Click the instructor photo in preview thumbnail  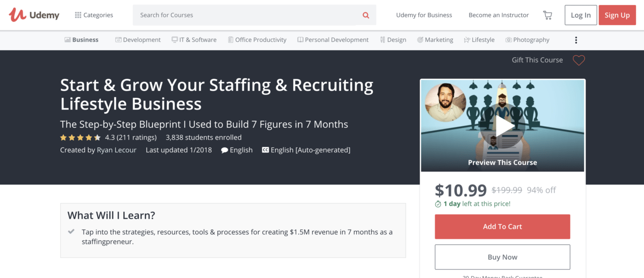[445, 103]
